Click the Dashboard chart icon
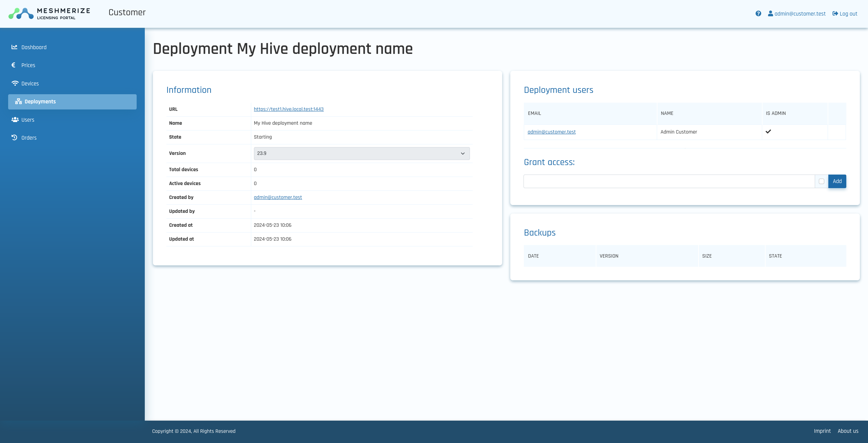The image size is (868, 443). tap(14, 47)
